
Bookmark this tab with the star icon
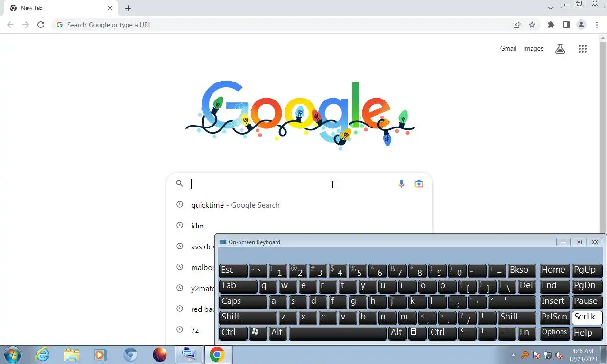point(532,25)
